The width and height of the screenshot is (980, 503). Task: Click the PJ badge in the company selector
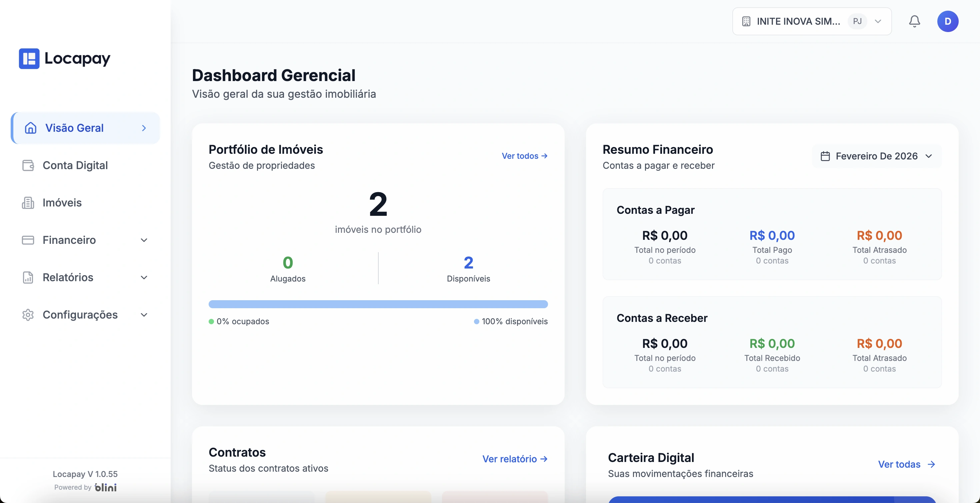(857, 21)
